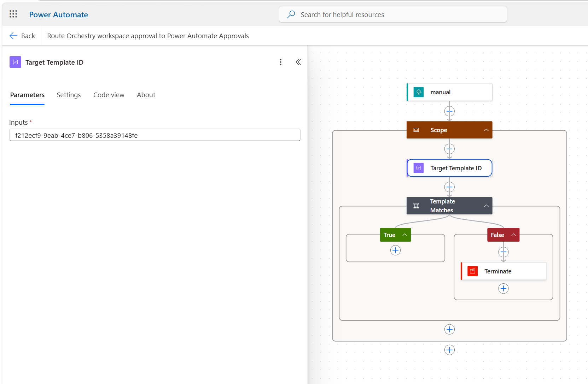Click the purple compose icon in panel header
Screen dimensions: 588x384
[15, 62]
